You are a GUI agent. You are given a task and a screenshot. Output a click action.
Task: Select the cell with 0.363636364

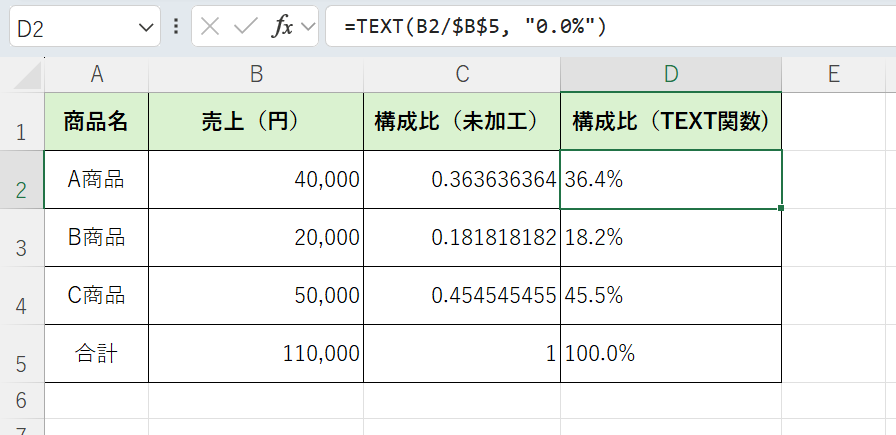pyautogui.click(x=462, y=180)
